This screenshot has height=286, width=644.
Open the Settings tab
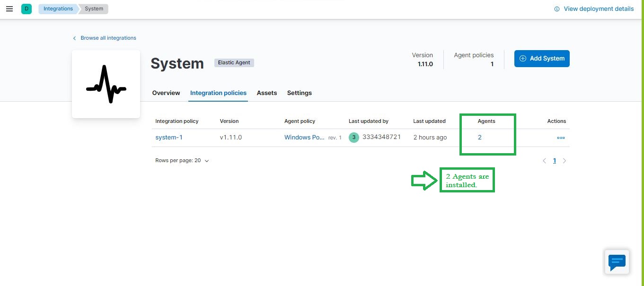(299, 93)
